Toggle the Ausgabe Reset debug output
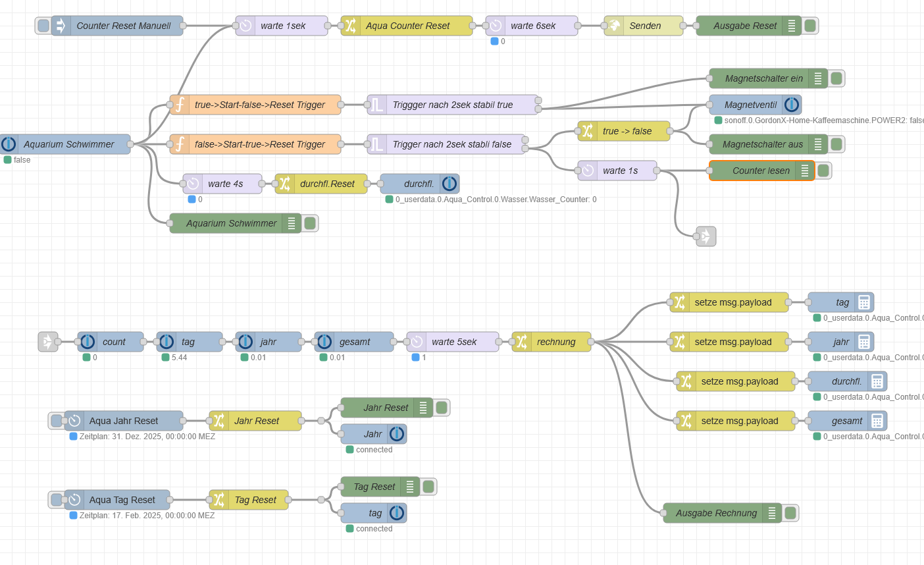 tap(810, 26)
